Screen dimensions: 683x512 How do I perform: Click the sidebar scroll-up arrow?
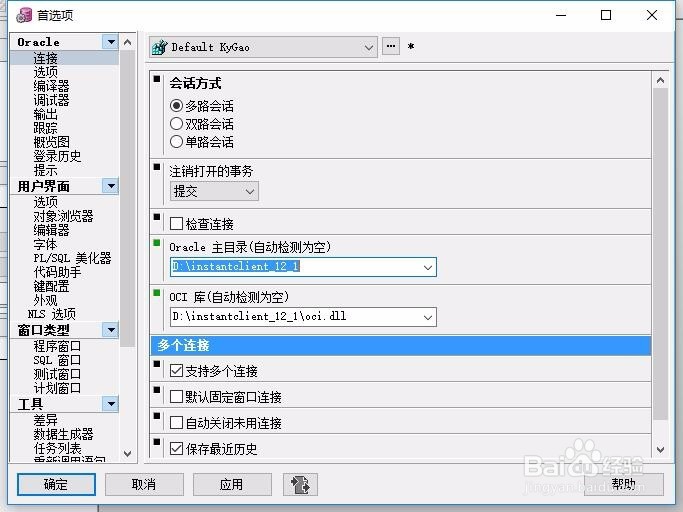[127, 42]
